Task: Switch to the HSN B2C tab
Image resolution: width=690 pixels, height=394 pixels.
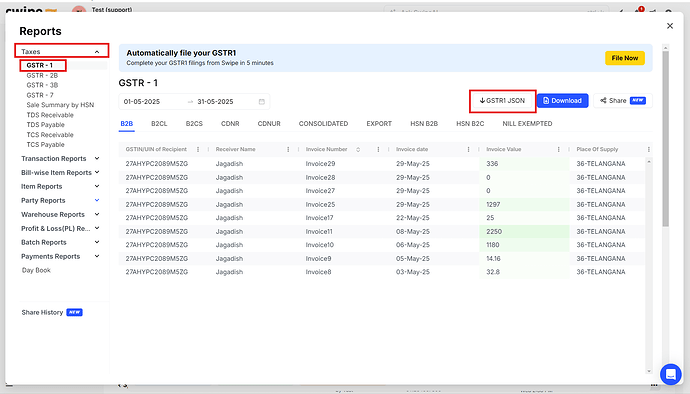Action: (470, 124)
